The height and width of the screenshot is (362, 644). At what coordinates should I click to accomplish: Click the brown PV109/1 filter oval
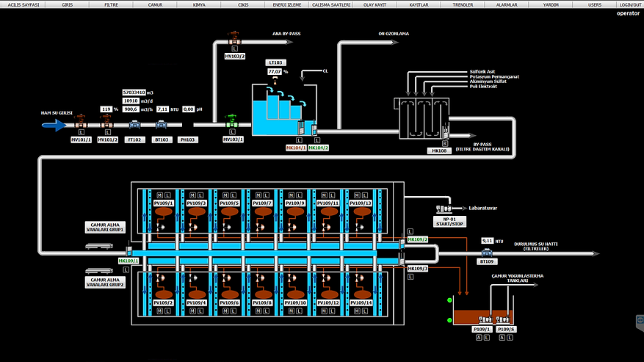click(163, 211)
